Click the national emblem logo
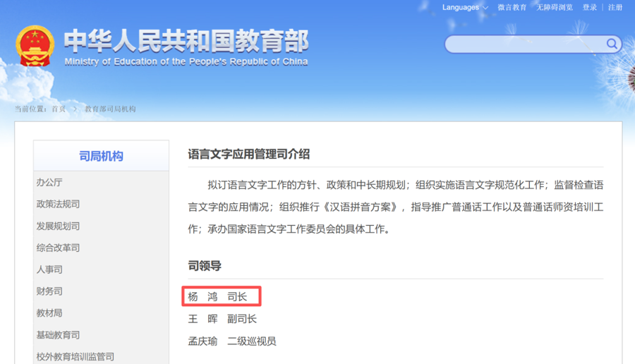 click(x=35, y=47)
